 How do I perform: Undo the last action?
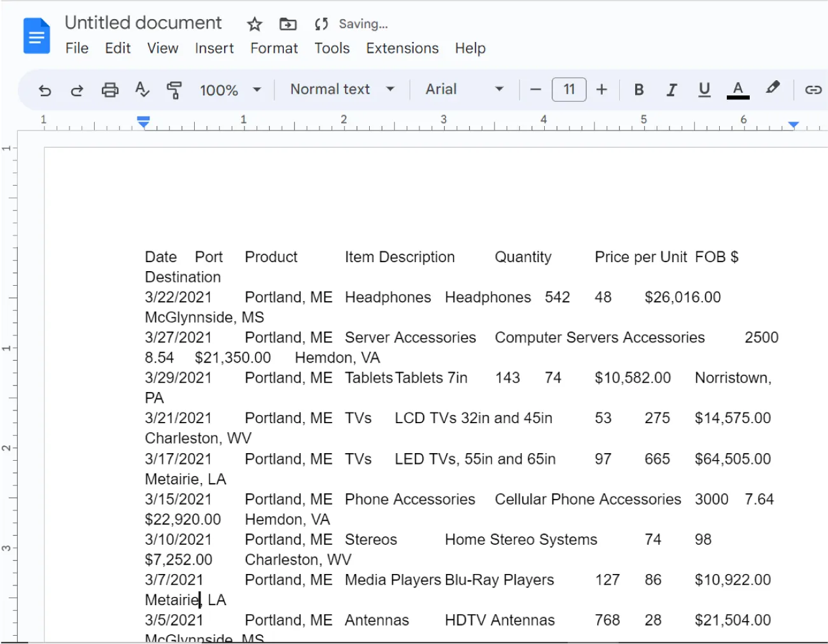pyautogui.click(x=45, y=90)
